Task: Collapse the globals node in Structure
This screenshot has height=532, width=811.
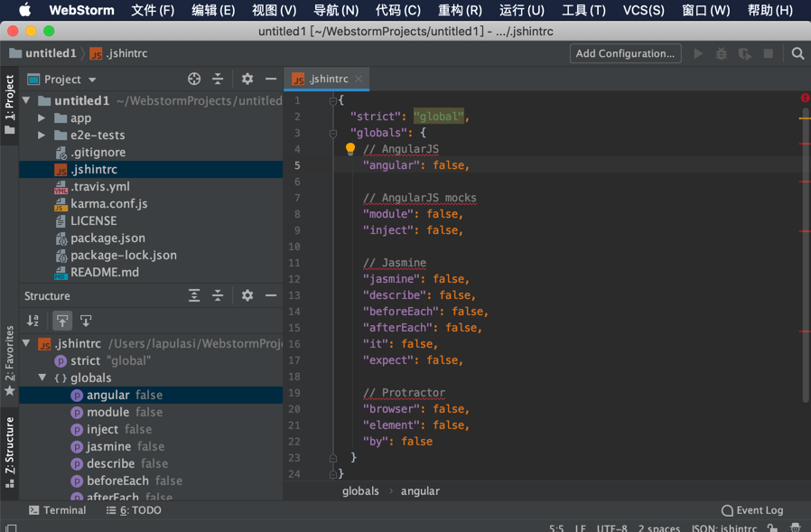Action: coord(42,378)
